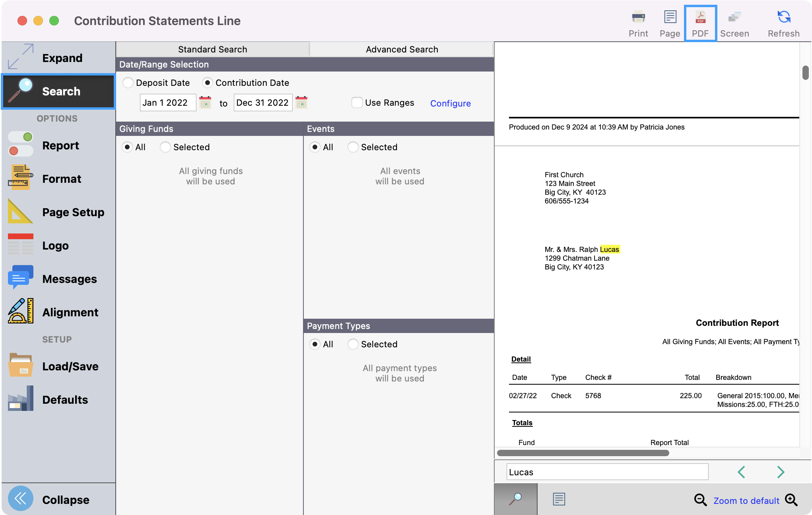
Task: Choose Selected under Giving Funds
Action: [165, 147]
